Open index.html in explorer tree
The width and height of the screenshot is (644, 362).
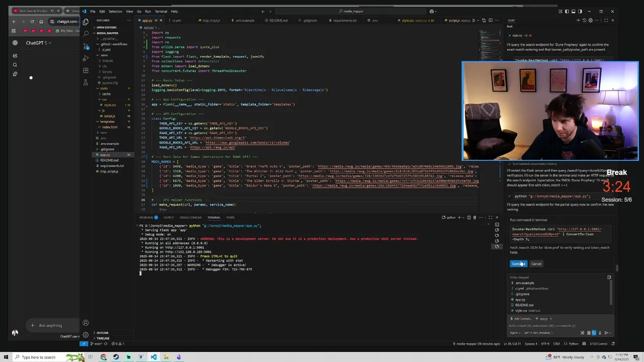tap(110, 127)
